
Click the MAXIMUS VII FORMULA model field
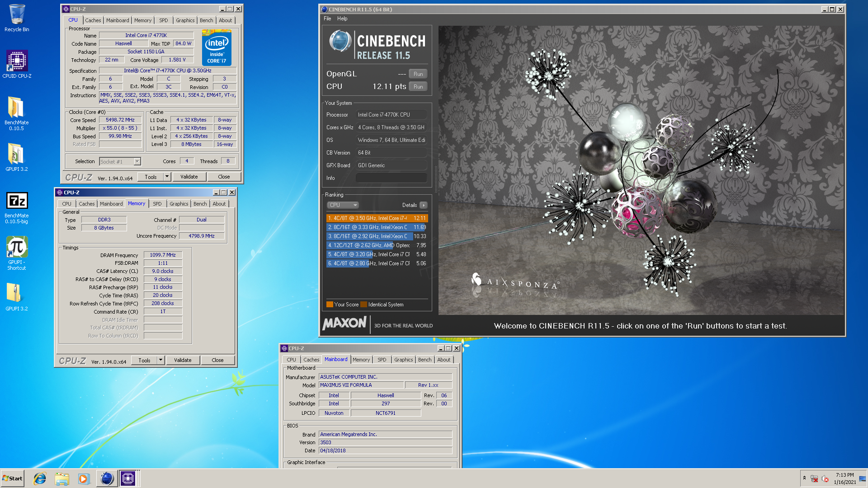coord(361,385)
